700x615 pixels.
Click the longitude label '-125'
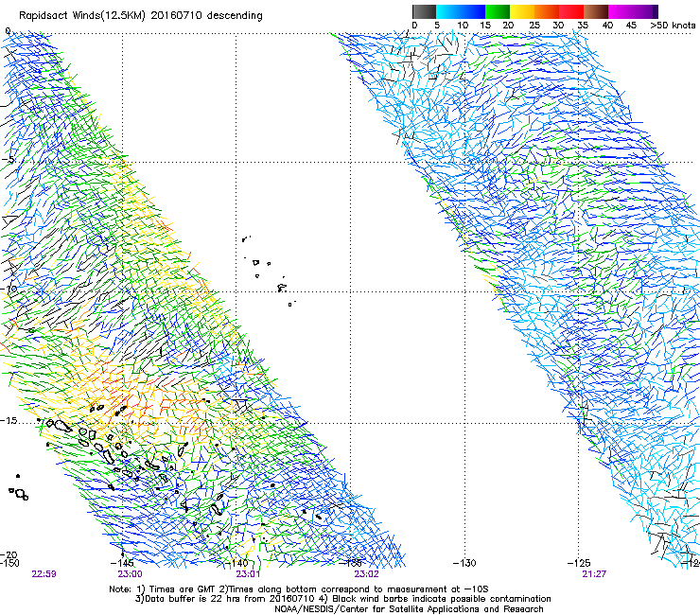[579, 563]
